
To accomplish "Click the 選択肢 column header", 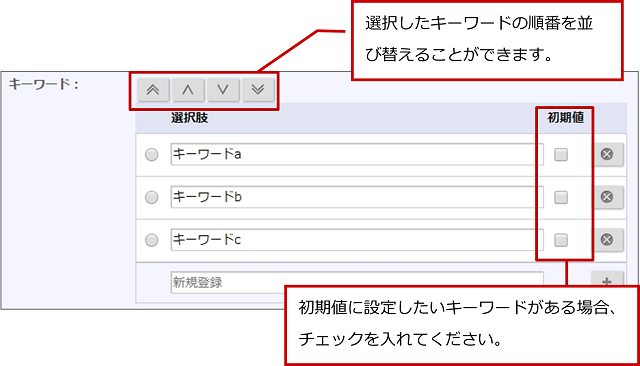I will (x=190, y=118).
